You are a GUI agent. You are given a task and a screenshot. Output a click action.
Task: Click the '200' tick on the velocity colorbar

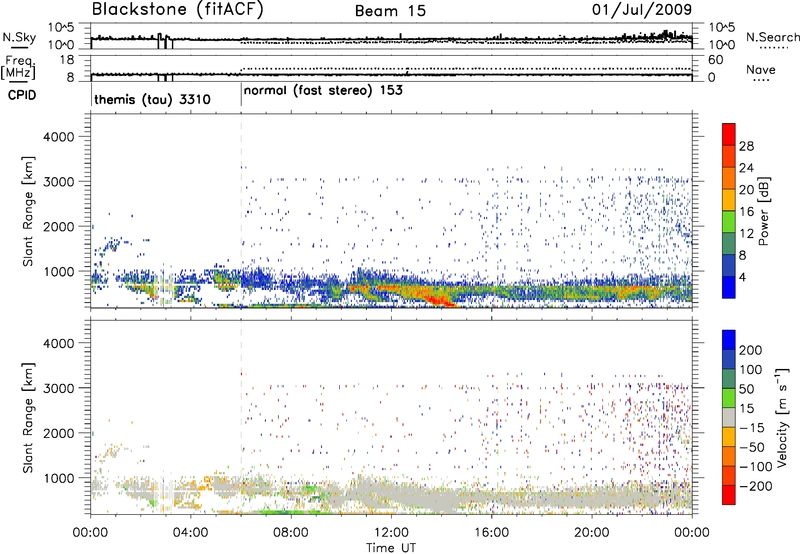click(751, 350)
